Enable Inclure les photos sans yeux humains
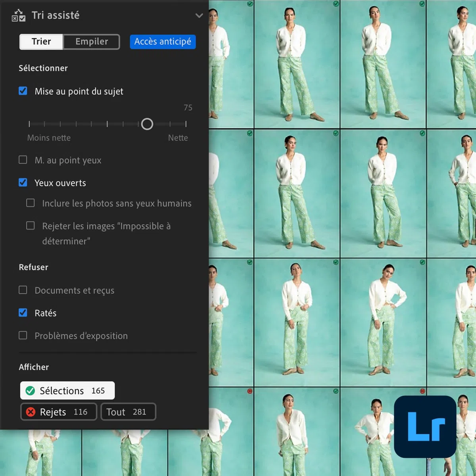This screenshot has width=476, height=476. point(31,203)
